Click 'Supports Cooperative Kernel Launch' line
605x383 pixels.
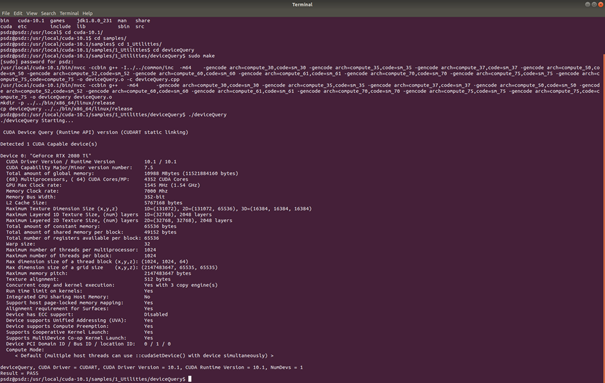click(x=79, y=332)
